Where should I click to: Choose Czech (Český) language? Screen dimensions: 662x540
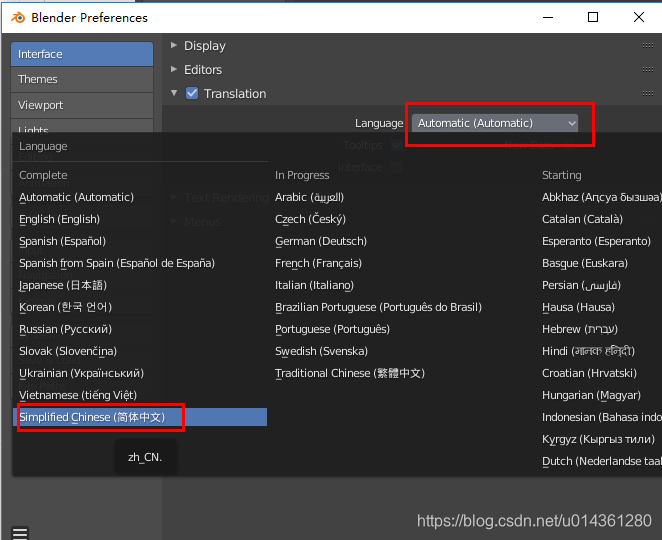310,219
